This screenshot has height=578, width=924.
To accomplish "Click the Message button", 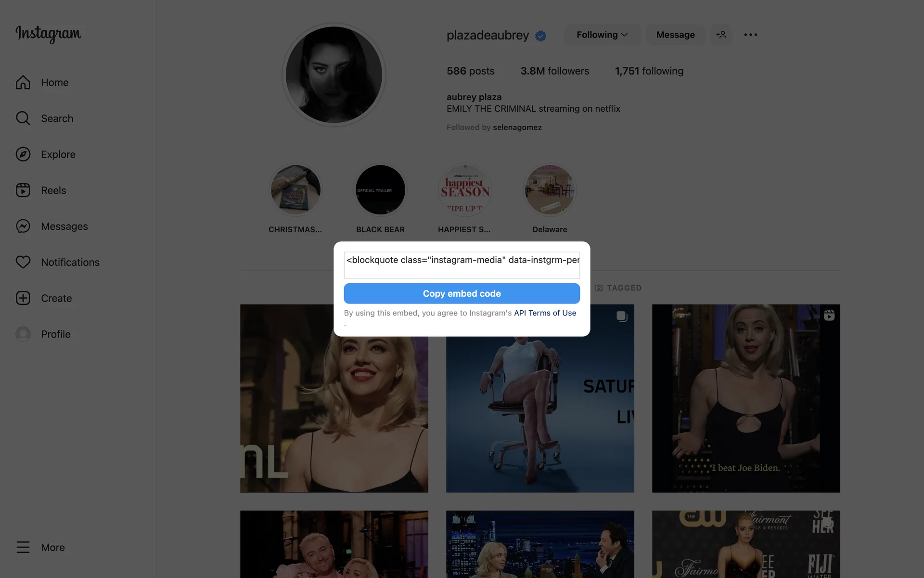I will (675, 35).
